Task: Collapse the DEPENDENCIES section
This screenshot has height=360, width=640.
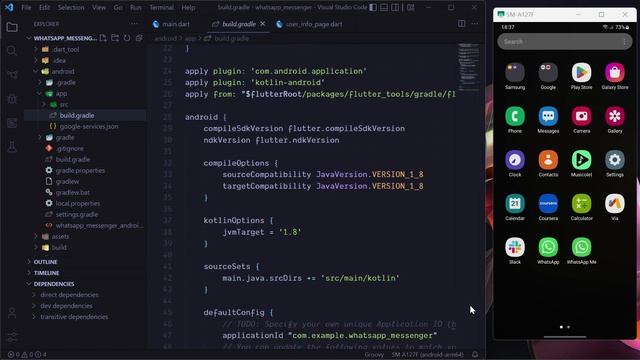Action: pos(85,284)
